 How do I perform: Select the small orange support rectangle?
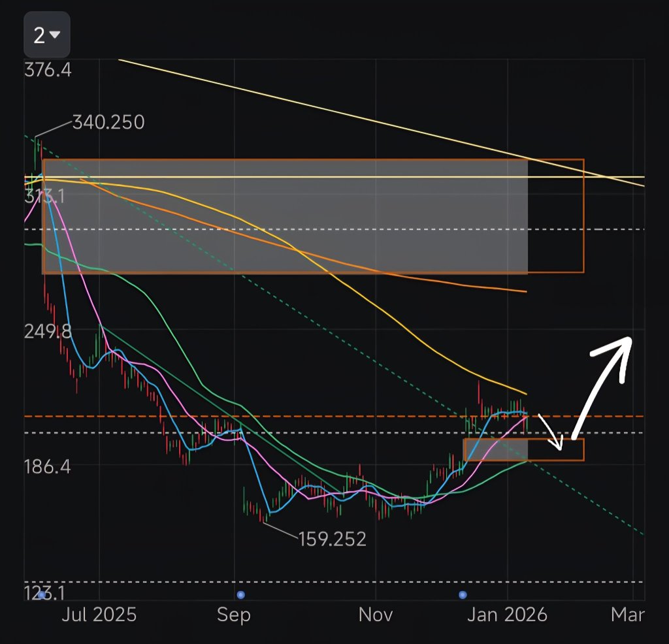pos(524,449)
